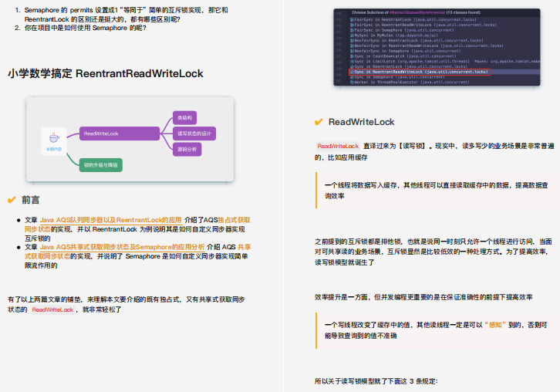The height and width of the screenshot is (392, 560).
Task: Click the highlighted Sync in ReentrantReadWriteLock row
Action: point(420,72)
